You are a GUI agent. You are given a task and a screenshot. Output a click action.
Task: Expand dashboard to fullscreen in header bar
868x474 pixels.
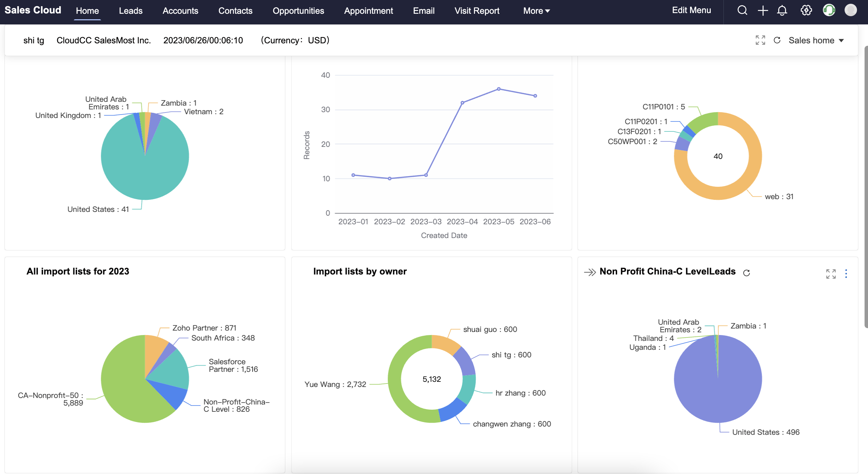(760, 40)
